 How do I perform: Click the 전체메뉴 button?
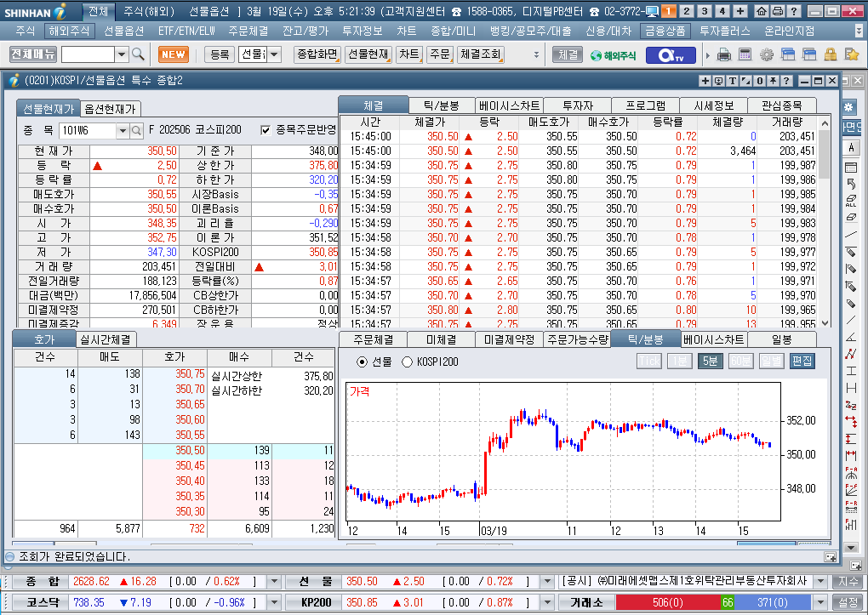click(x=33, y=54)
